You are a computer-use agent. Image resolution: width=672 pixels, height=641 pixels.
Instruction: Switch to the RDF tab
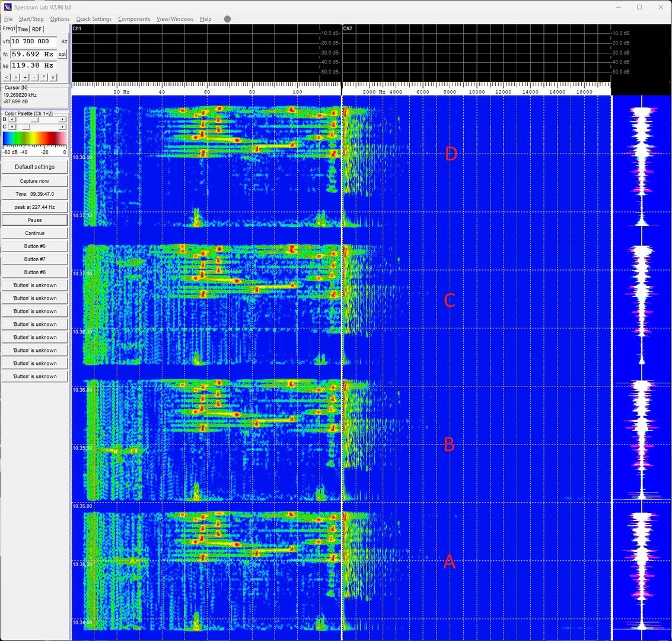(x=37, y=29)
